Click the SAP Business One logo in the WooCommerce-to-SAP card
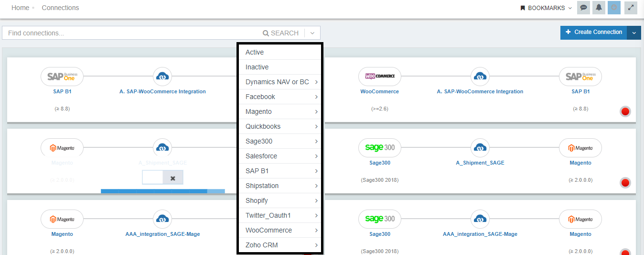Image resolution: width=644 pixels, height=255 pixels. coord(580,76)
